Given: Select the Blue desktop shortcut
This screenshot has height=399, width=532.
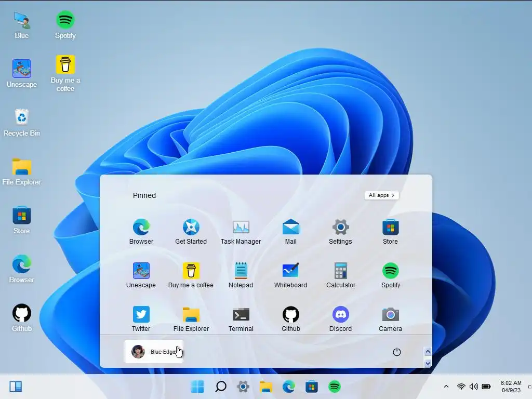Looking at the screenshot, I should click(x=22, y=25).
